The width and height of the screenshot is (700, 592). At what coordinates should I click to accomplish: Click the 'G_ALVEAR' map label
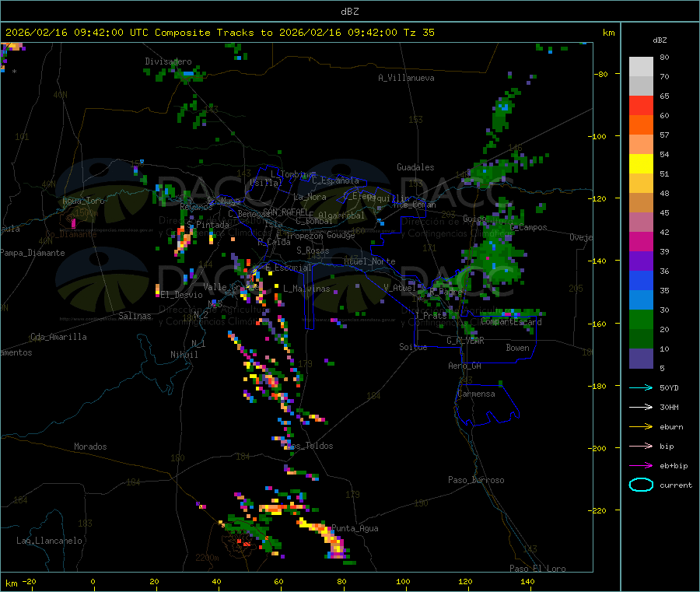[466, 341]
